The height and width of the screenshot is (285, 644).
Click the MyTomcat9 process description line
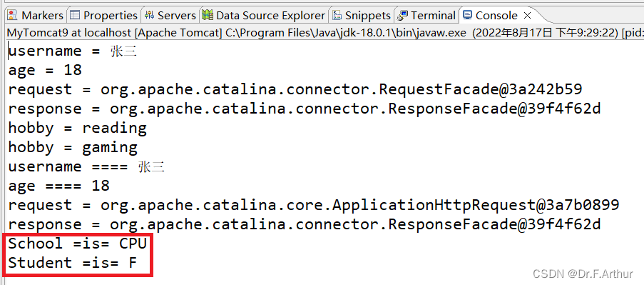(x=325, y=32)
